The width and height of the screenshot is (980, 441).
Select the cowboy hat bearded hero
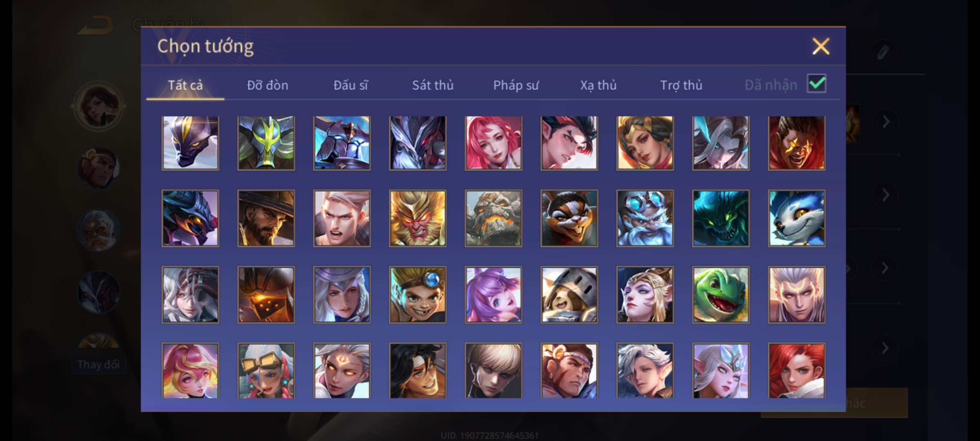tap(266, 218)
